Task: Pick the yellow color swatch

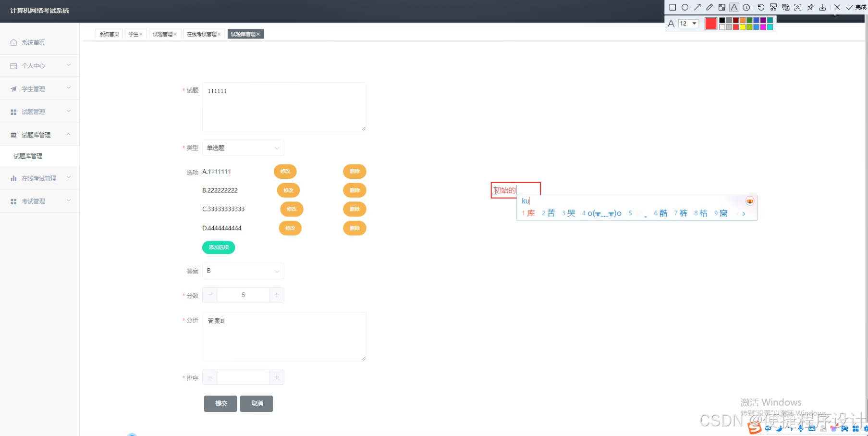Action: pos(743,27)
